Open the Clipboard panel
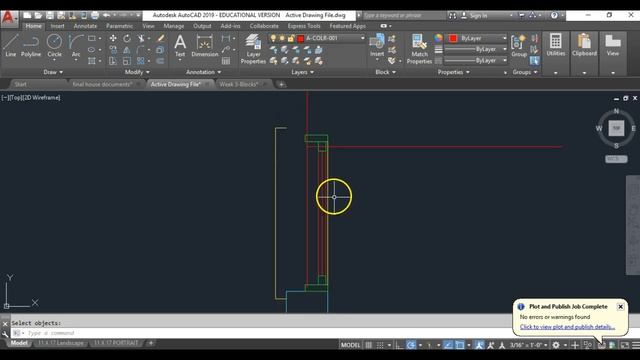Viewport: 640px width, 360px height. pos(584,45)
